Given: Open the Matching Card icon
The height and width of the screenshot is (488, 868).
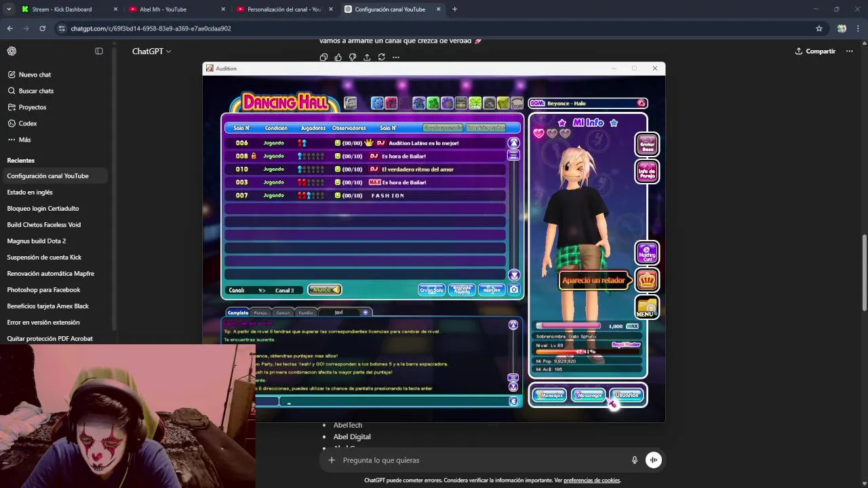Looking at the screenshot, I should (647, 253).
